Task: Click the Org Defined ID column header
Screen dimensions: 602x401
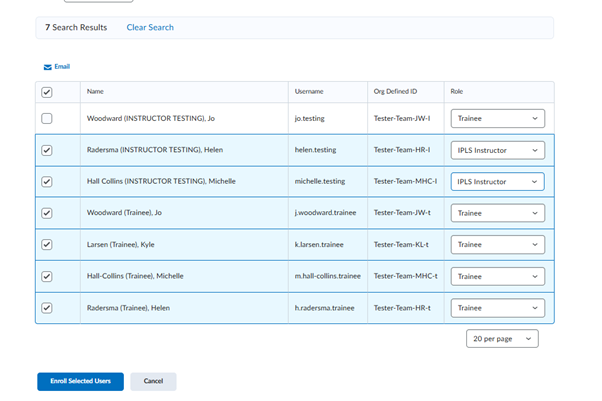Action: point(395,91)
